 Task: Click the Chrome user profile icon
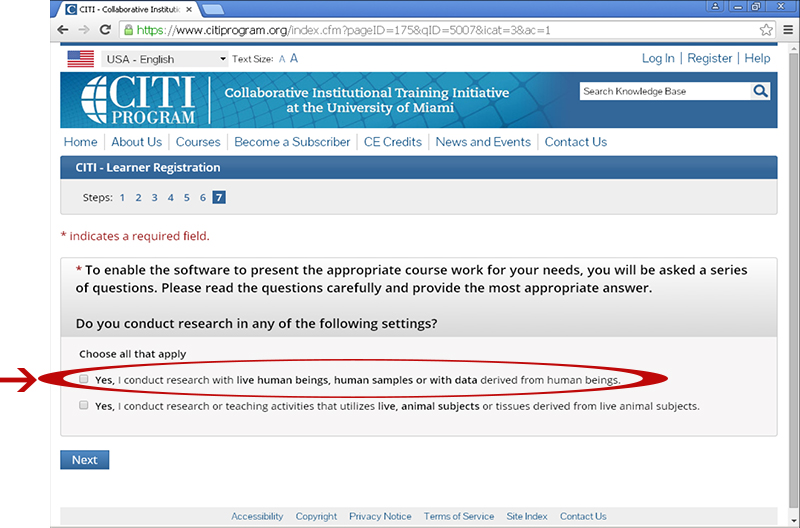click(x=715, y=6)
